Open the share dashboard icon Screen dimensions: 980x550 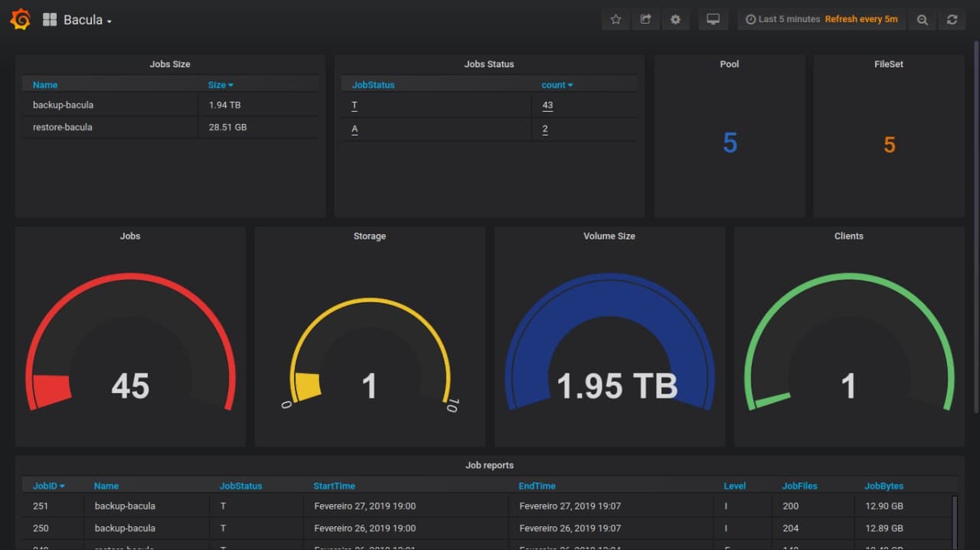(645, 20)
